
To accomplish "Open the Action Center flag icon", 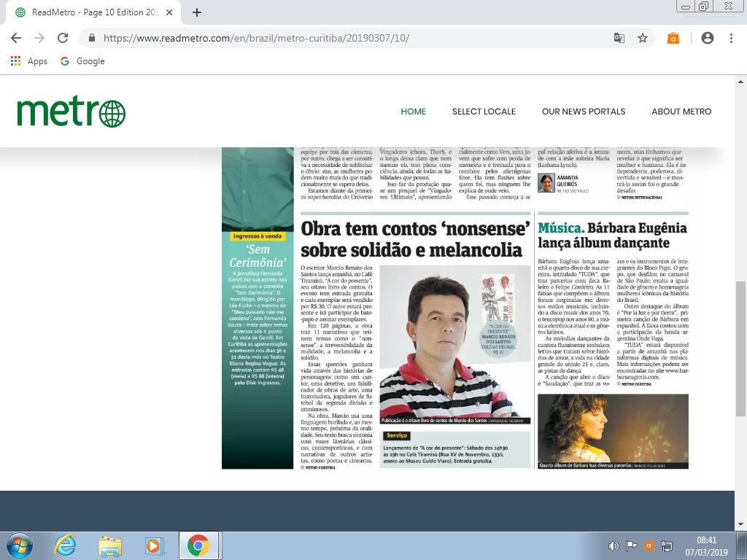I will point(631,545).
